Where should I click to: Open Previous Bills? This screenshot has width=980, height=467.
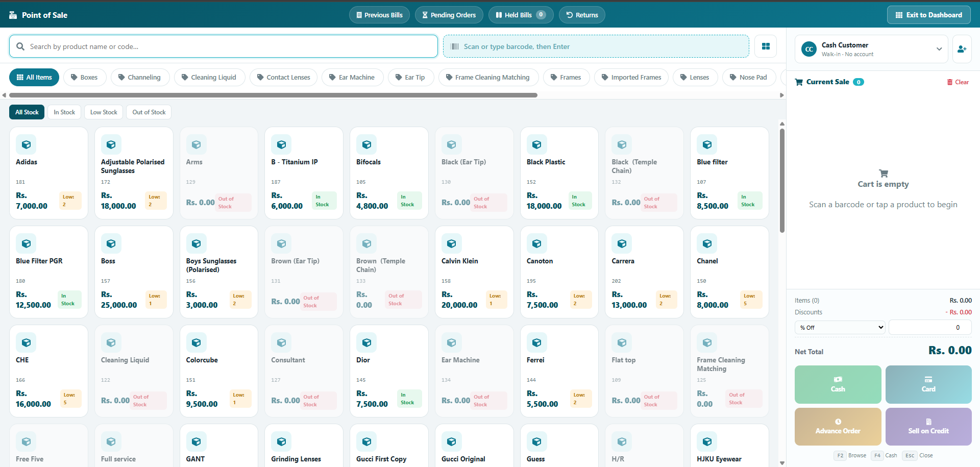tap(379, 15)
